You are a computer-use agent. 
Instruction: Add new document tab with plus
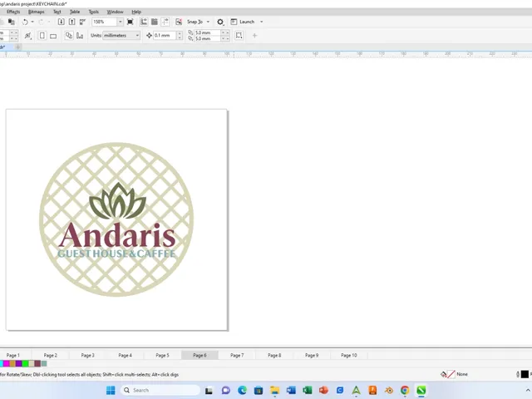(17, 47)
